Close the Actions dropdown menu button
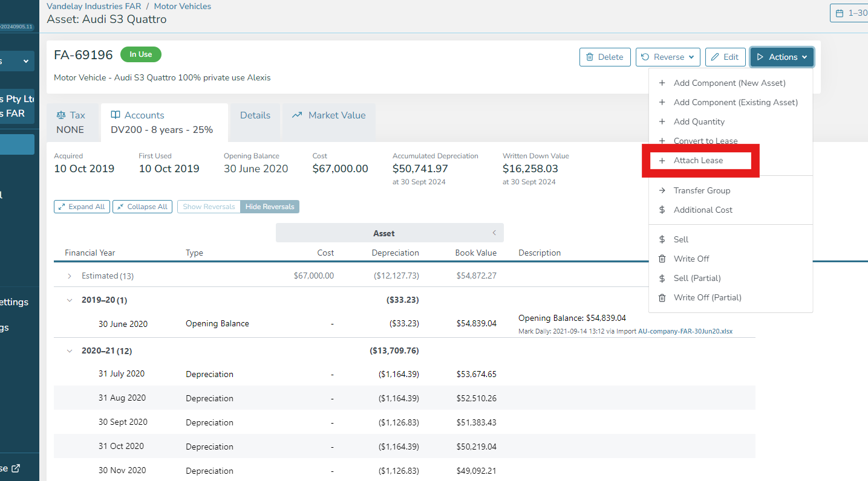The height and width of the screenshot is (481, 868). pyautogui.click(x=782, y=57)
